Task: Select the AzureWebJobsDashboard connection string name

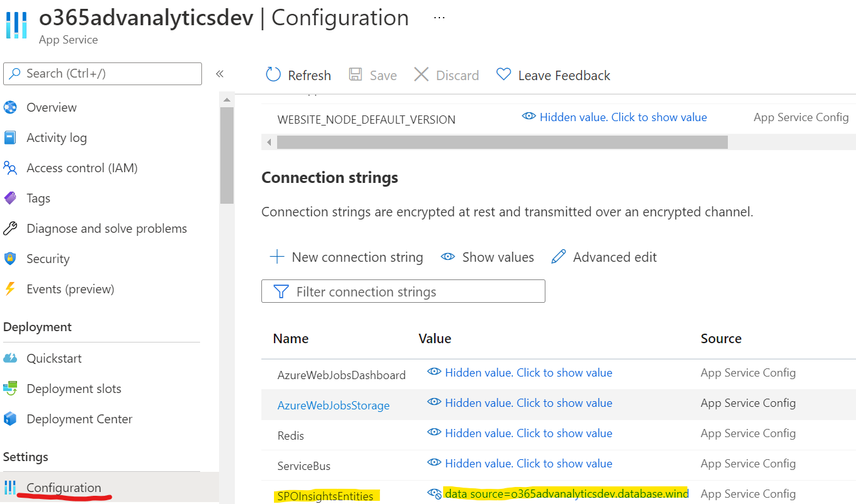Action: [342, 375]
